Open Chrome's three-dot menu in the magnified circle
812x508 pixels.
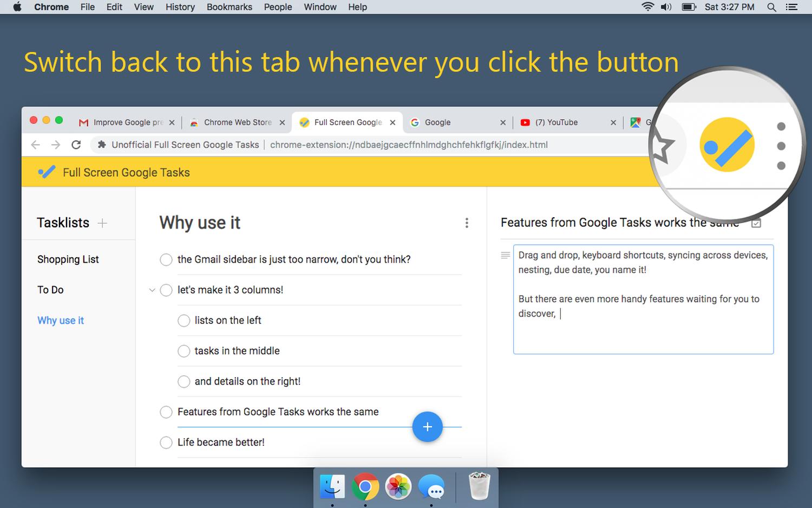[781, 146]
